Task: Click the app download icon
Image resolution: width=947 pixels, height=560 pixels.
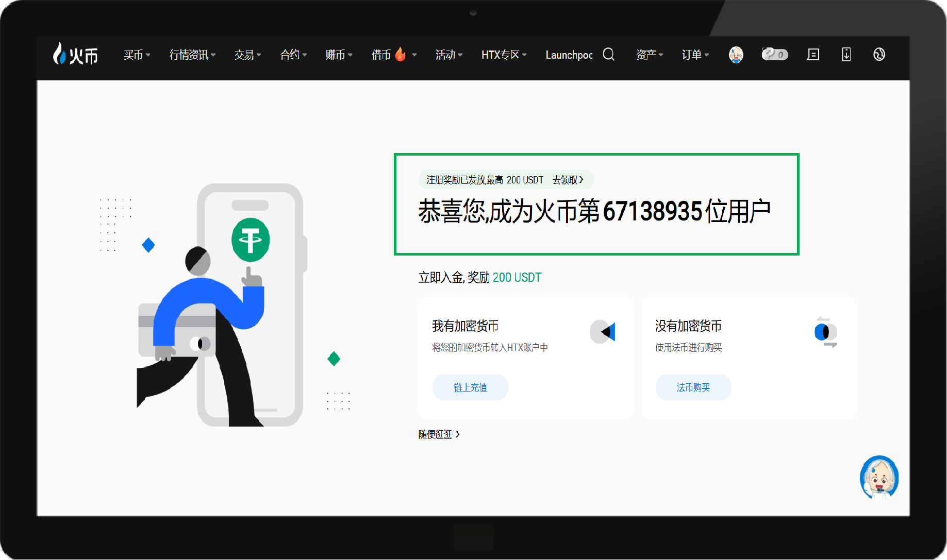Action: pos(846,54)
